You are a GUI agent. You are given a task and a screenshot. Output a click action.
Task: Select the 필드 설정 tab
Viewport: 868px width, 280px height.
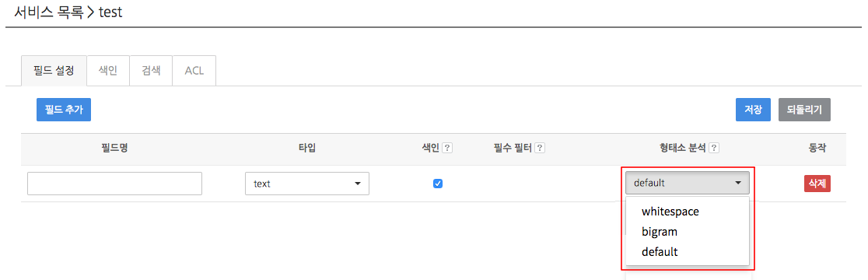tap(54, 71)
